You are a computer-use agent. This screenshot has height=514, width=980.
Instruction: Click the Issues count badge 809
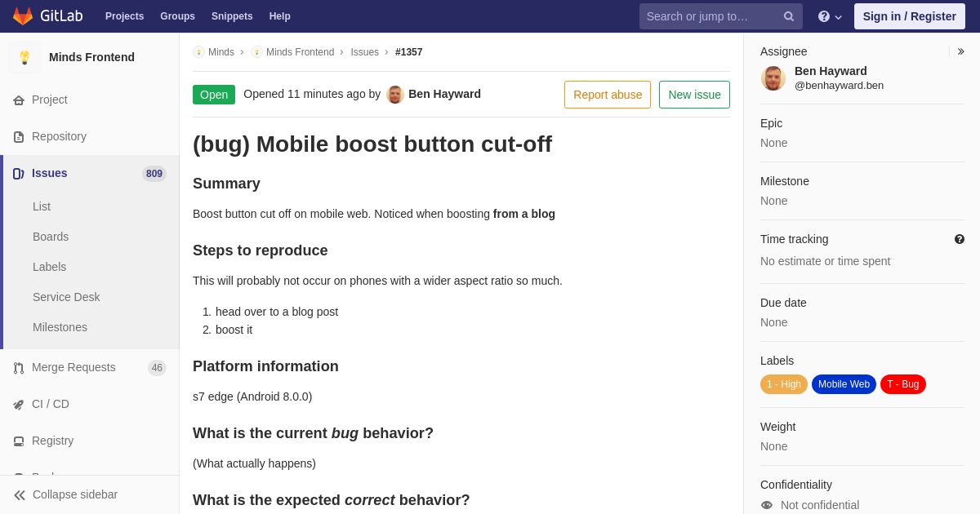[x=154, y=174]
